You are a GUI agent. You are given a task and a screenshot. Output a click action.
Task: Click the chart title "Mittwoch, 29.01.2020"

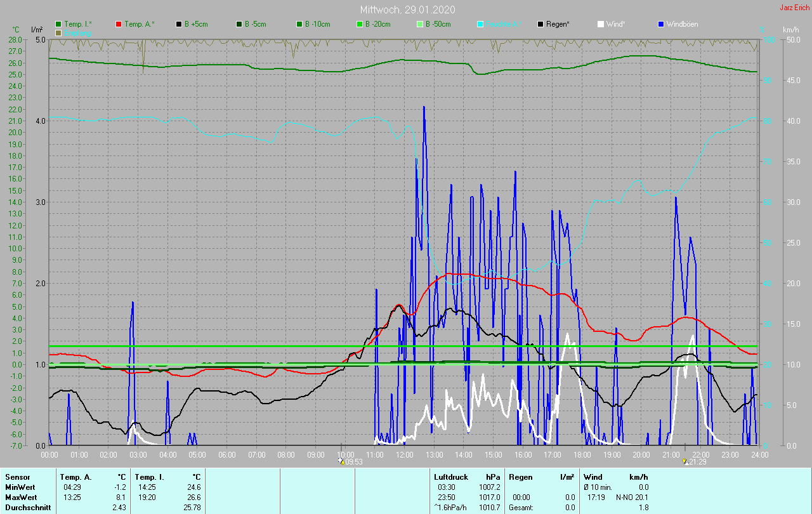(407, 10)
